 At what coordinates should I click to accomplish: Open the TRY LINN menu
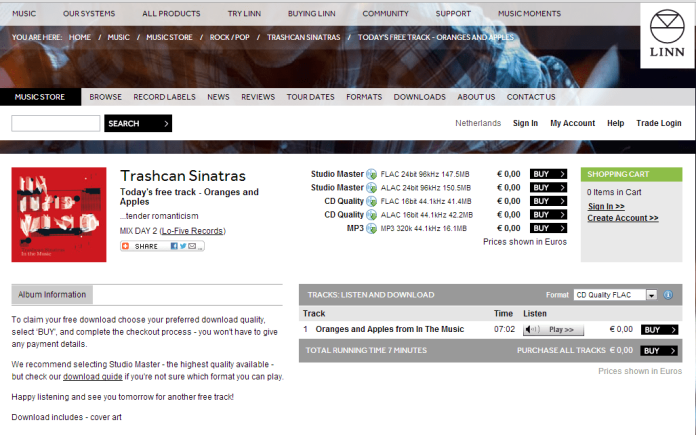[244, 14]
